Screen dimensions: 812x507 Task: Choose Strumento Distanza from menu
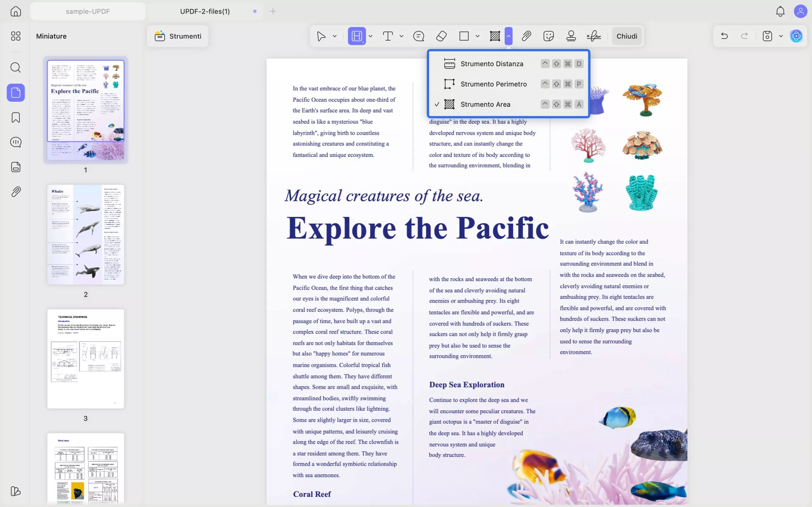pyautogui.click(x=492, y=64)
